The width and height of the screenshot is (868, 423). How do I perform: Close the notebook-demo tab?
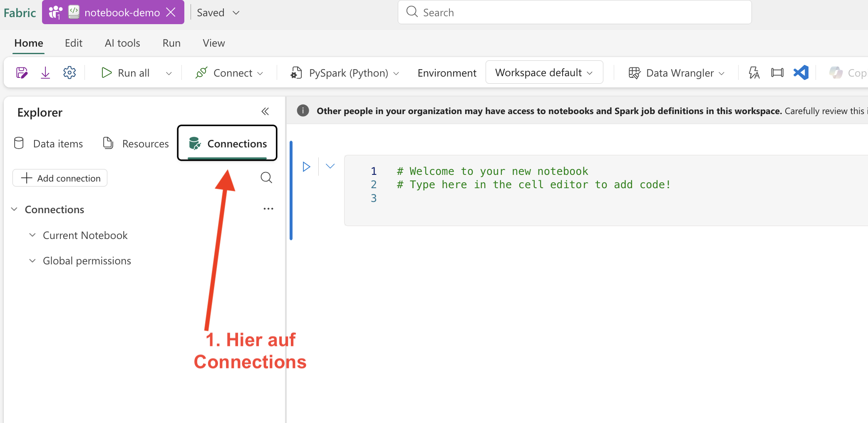[171, 12]
